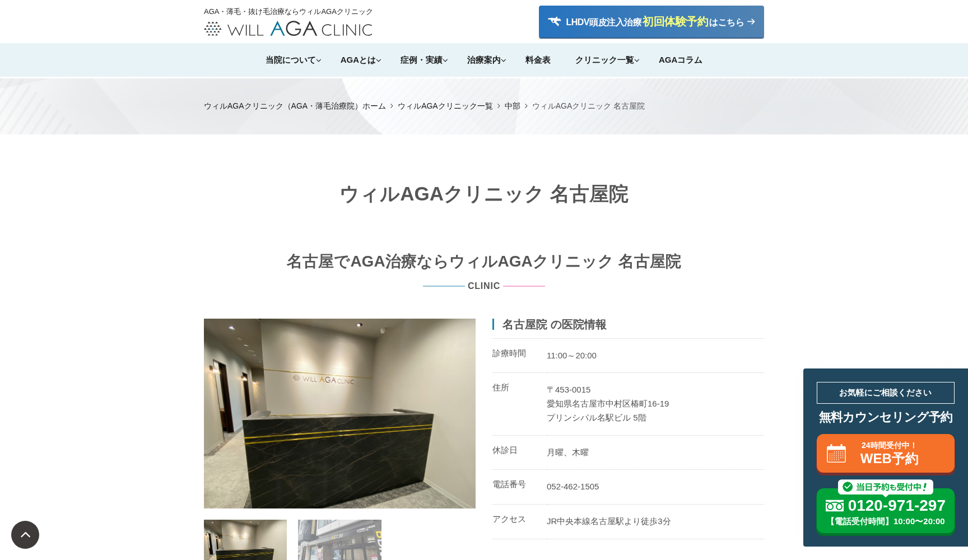Click the breadcrumb separator arrow after 中部
The height and width of the screenshot is (560, 968).
527,106
